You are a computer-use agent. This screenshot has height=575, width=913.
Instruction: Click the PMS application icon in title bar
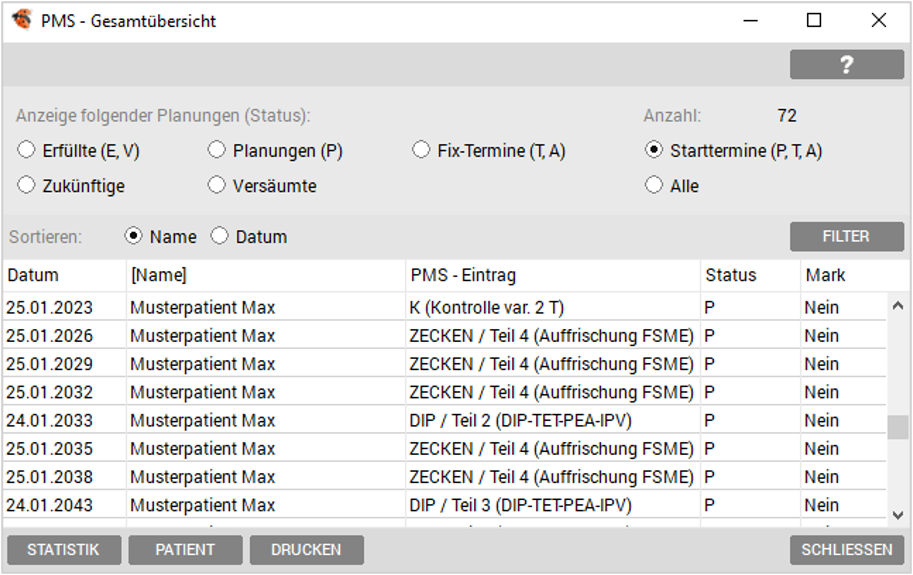(22, 20)
